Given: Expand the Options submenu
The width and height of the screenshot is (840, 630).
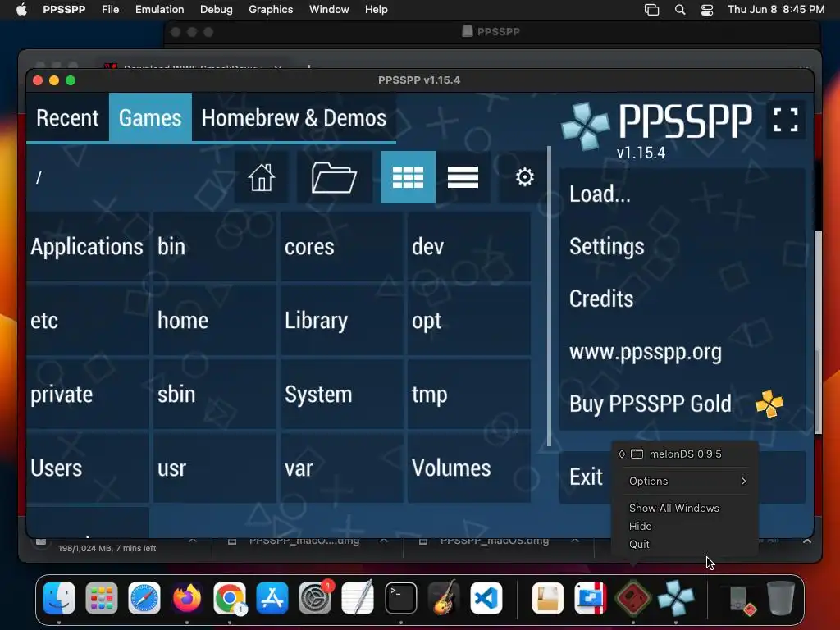Looking at the screenshot, I should coord(685,481).
